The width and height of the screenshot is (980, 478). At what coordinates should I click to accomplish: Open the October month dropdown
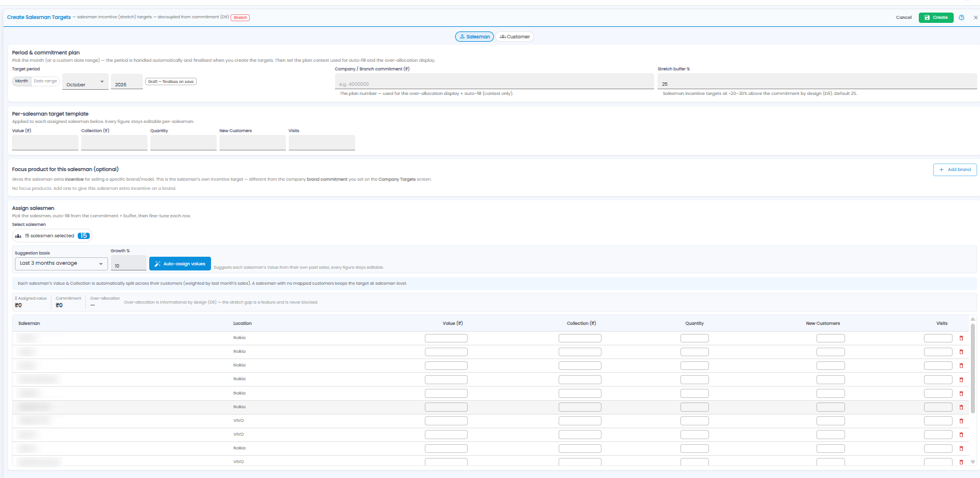pos(85,82)
